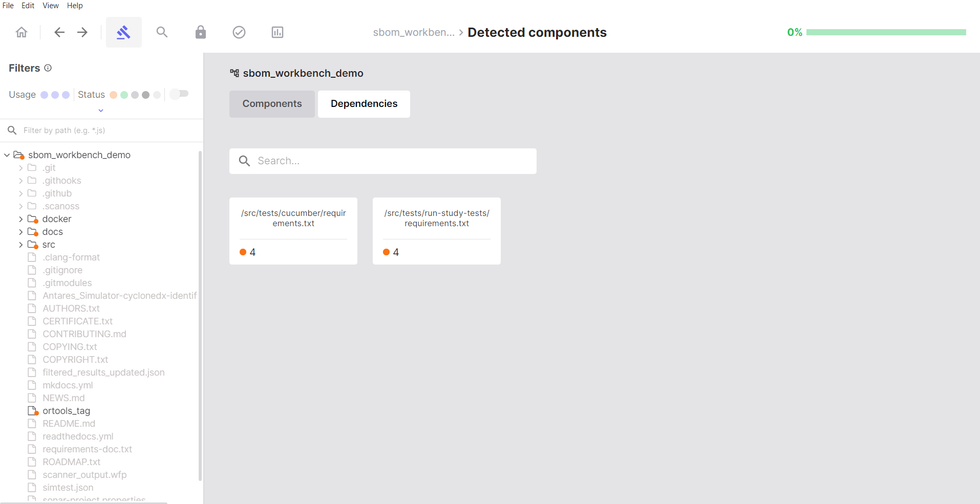The width and height of the screenshot is (980, 504).
Task: Select the orange Status filter dot
Action: pos(113,95)
